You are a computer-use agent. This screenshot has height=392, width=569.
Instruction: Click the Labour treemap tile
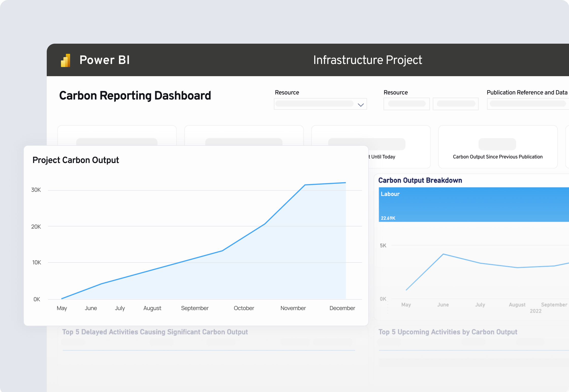click(473, 205)
